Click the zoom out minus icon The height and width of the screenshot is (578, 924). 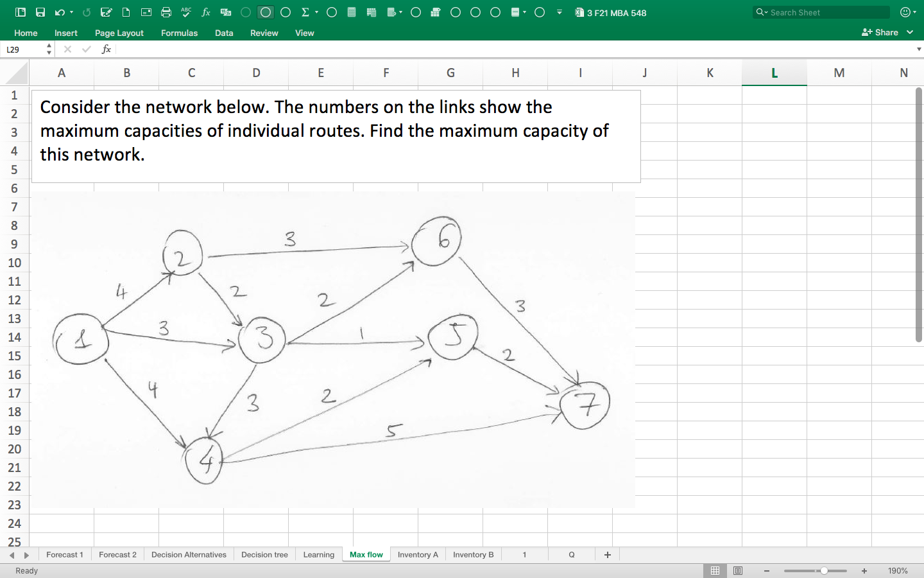[767, 571]
